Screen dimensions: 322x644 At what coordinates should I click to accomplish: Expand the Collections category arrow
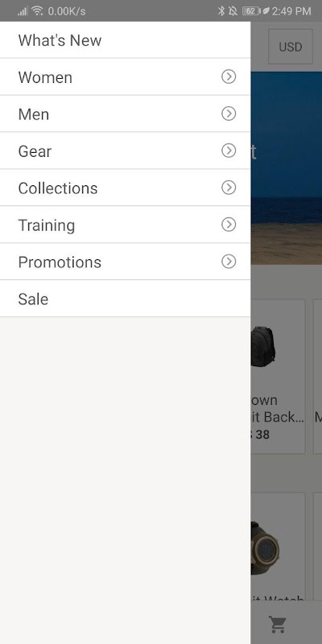tap(229, 188)
